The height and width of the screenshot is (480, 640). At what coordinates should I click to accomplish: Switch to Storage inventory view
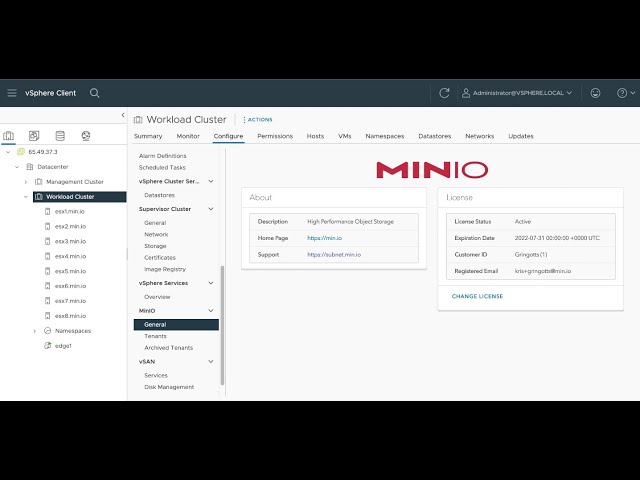point(60,136)
